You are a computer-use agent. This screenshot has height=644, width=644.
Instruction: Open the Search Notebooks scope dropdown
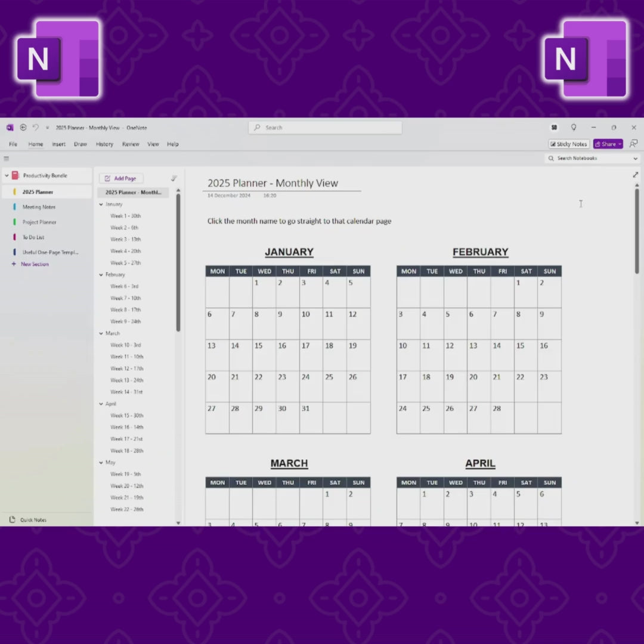click(x=634, y=158)
